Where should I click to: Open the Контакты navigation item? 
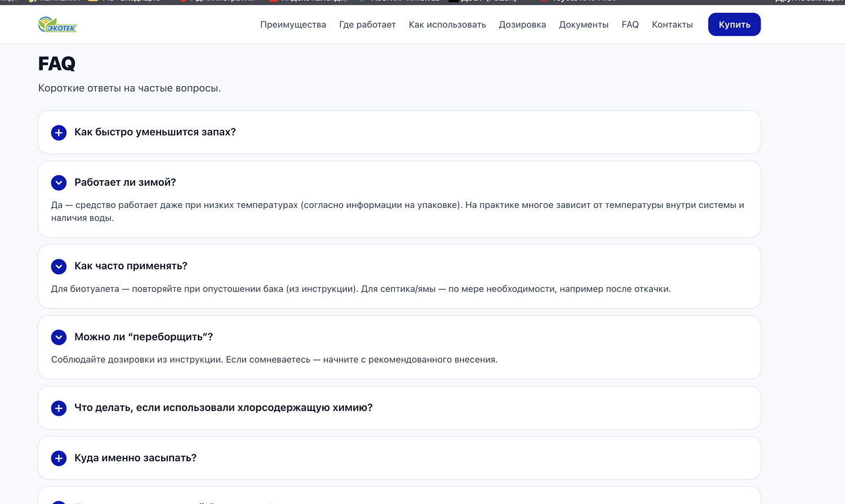pyautogui.click(x=672, y=24)
